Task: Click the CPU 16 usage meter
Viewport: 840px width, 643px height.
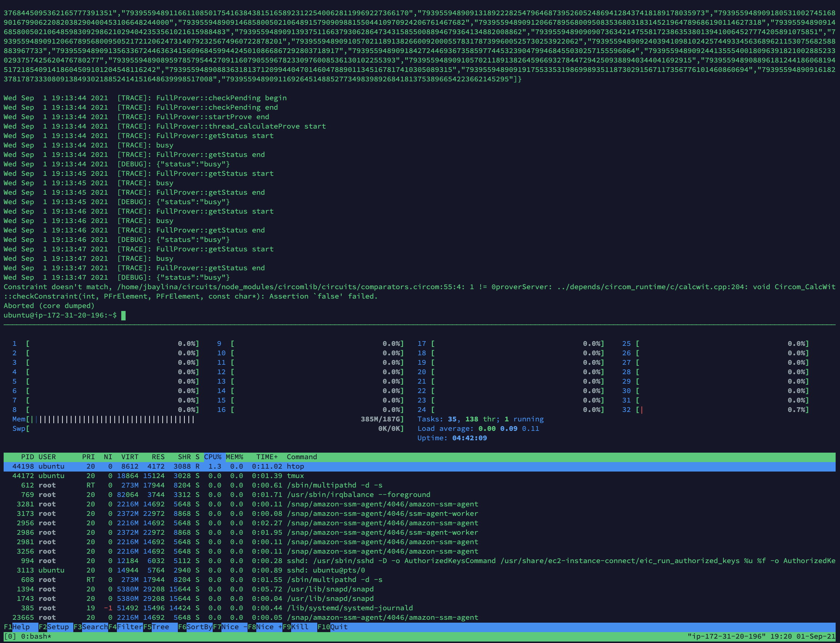Action: point(311,410)
